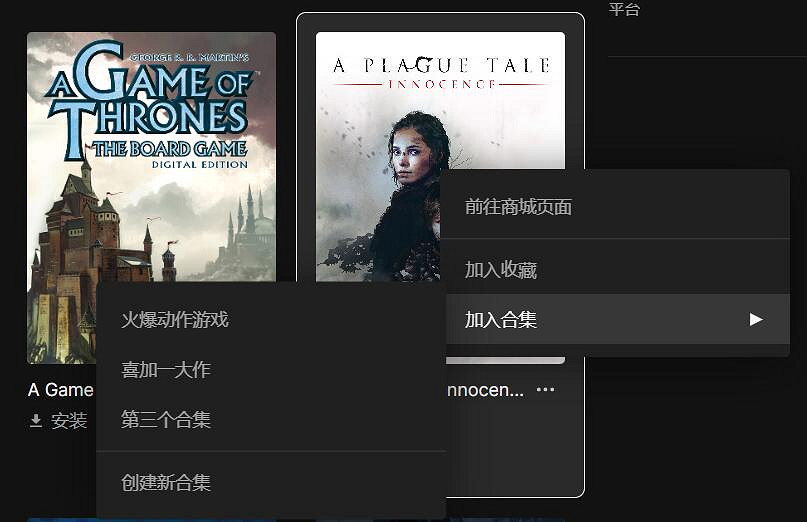
Task: Add game to 第三个合集 collection
Action: [x=271, y=420]
